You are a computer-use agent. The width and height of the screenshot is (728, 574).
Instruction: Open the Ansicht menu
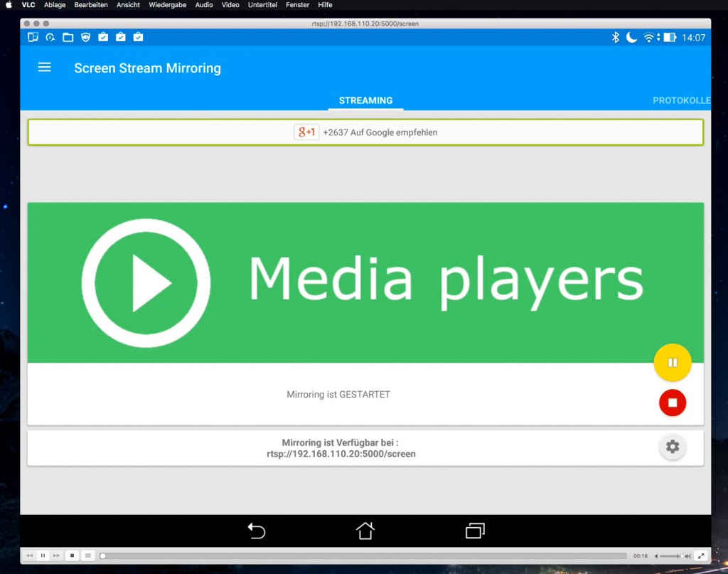click(128, 5)
